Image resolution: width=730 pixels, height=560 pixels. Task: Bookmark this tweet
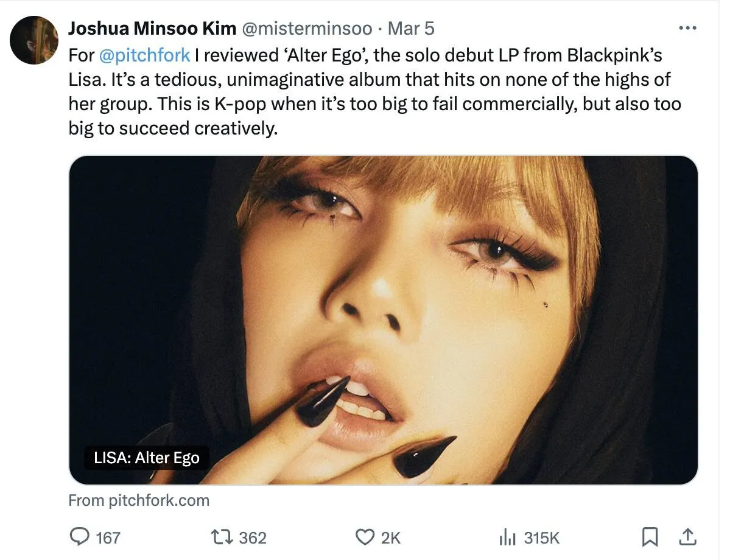(650, 537)
